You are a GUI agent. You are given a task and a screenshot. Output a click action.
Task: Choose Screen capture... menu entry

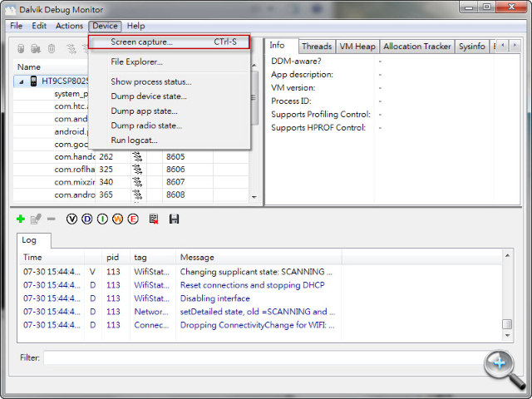tap(169, 42)
